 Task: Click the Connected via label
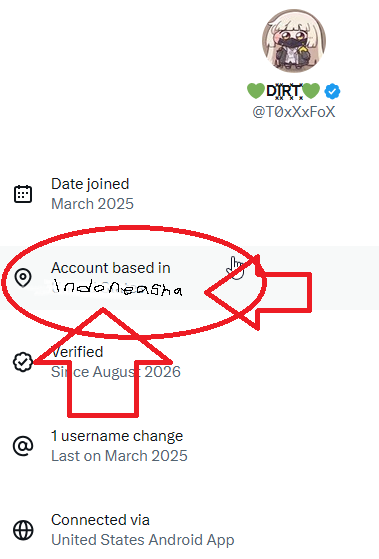coord(100,520)
